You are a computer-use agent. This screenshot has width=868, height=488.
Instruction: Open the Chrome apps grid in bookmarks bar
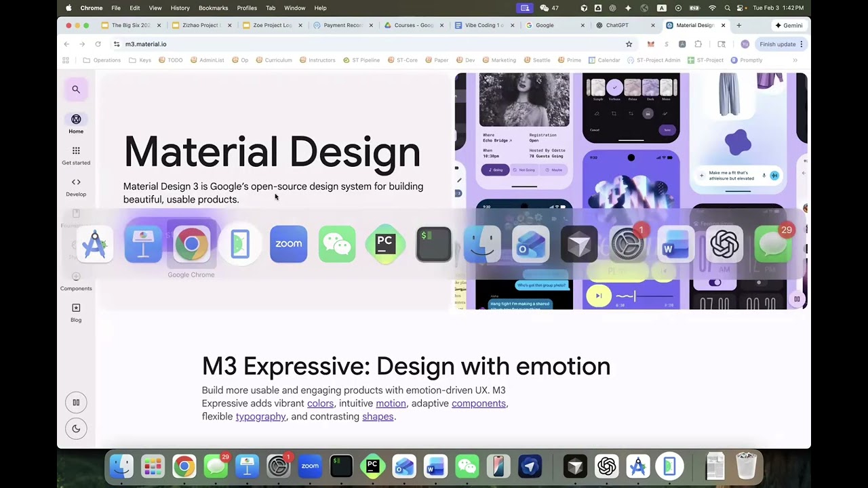tap(66, 60)
